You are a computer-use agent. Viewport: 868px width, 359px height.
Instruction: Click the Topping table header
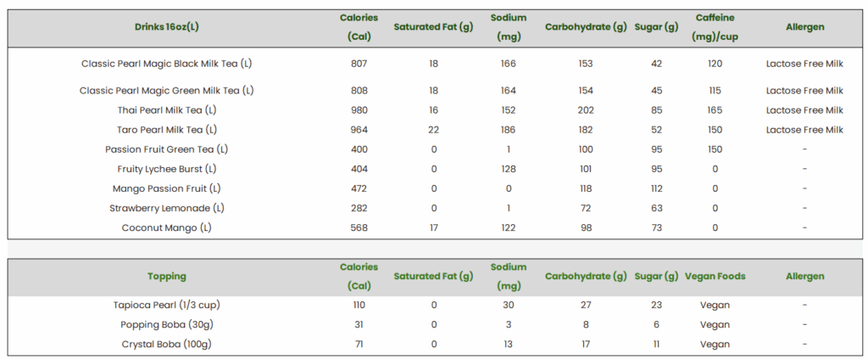click(167, 276)
